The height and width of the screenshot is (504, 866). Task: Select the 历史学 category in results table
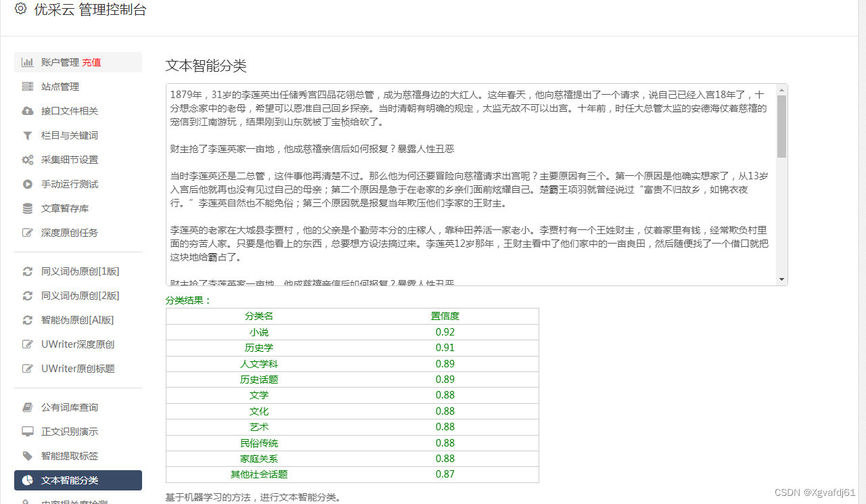click(259, 348)
